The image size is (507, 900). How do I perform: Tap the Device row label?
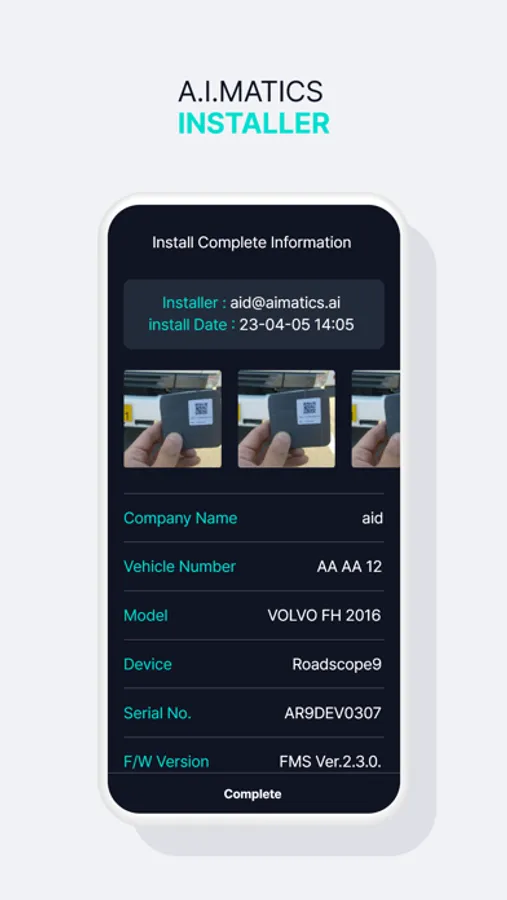click(148, 664)
